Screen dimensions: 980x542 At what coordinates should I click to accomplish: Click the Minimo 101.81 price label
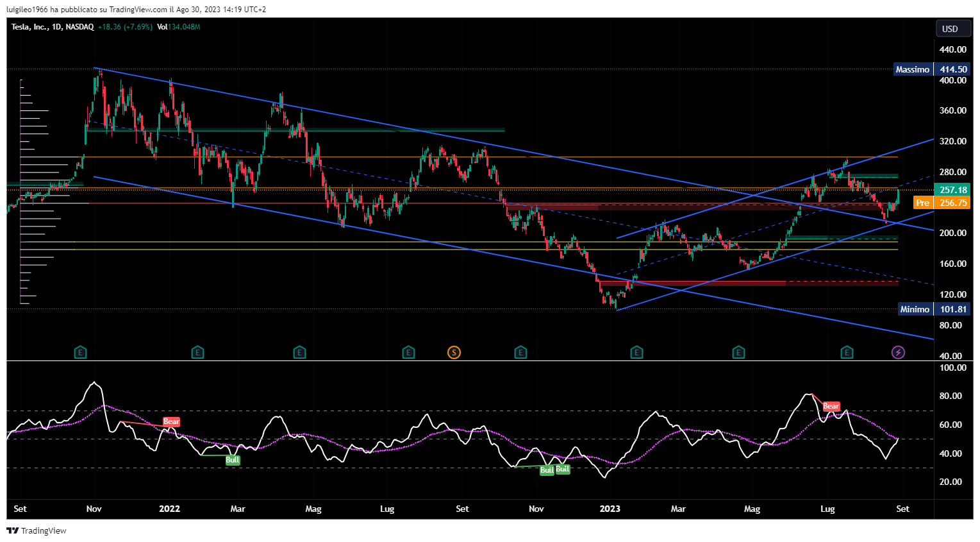[934, 309]
